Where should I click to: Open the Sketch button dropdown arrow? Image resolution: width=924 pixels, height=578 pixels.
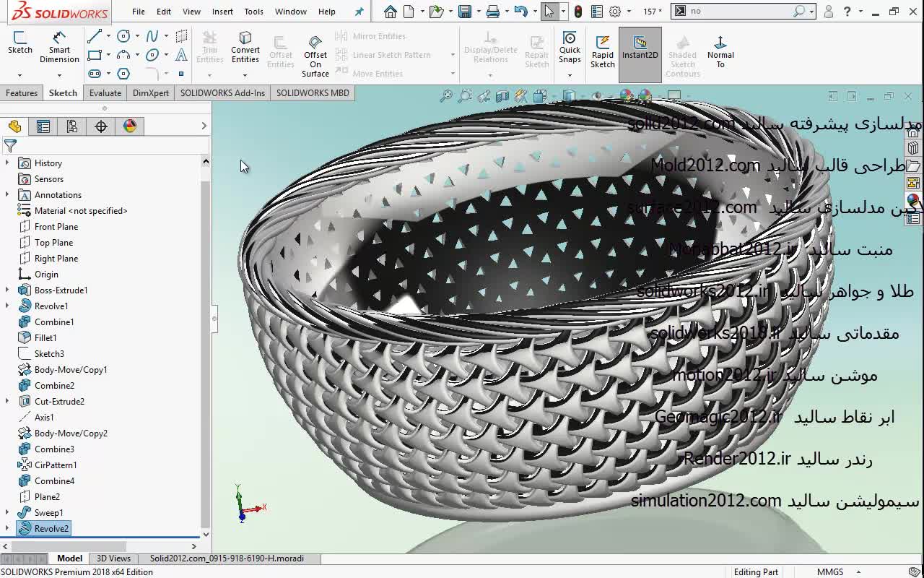(19, 74)
